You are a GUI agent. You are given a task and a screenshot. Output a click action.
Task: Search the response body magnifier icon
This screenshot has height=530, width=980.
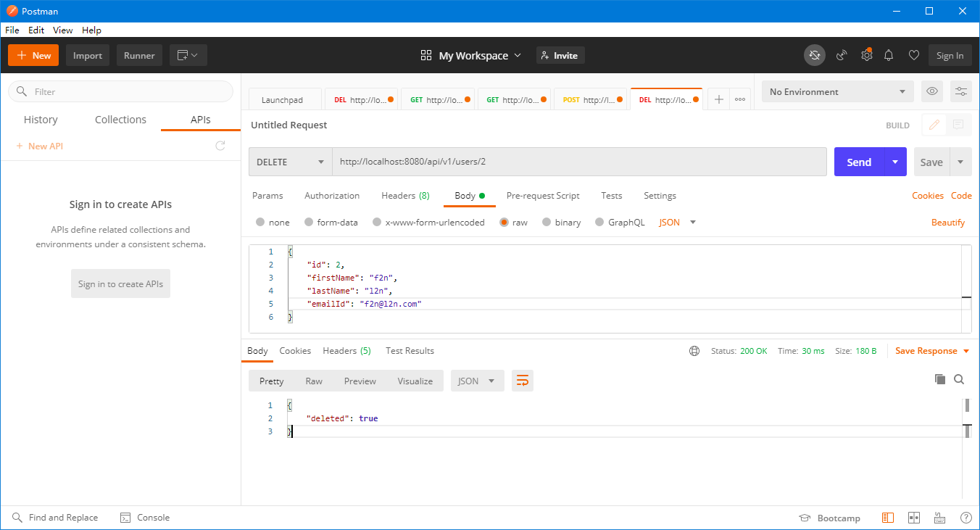click(959, 379)
